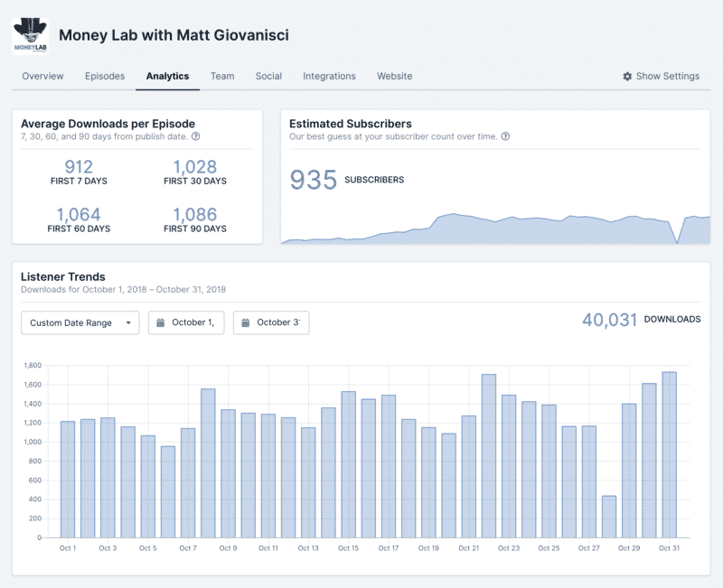723x588 pixels.
Task: Go to the Team tab
Action: [222, 76]
